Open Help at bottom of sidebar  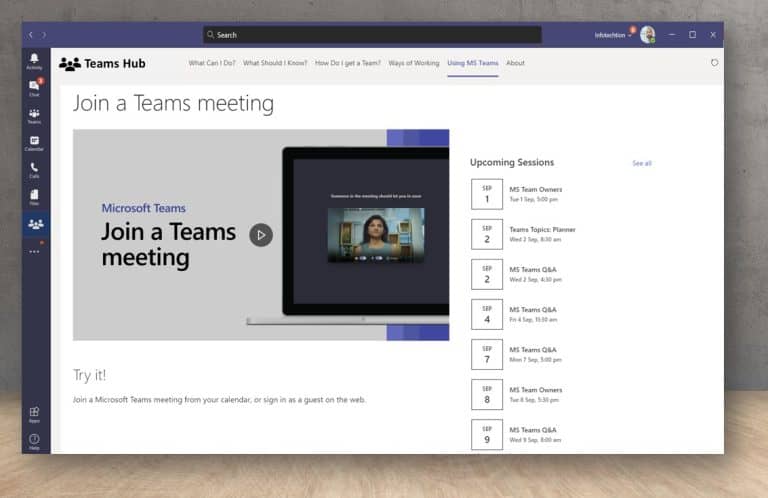[34, 441]
